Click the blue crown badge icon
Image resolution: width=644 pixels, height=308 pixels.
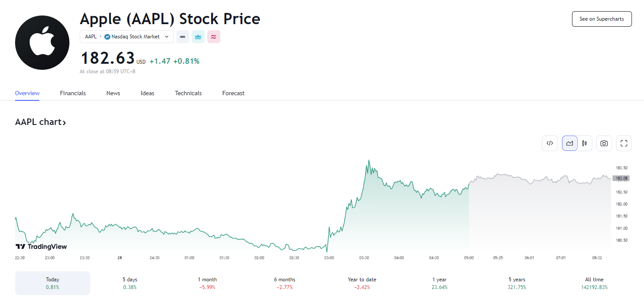(x=198, y=37)
